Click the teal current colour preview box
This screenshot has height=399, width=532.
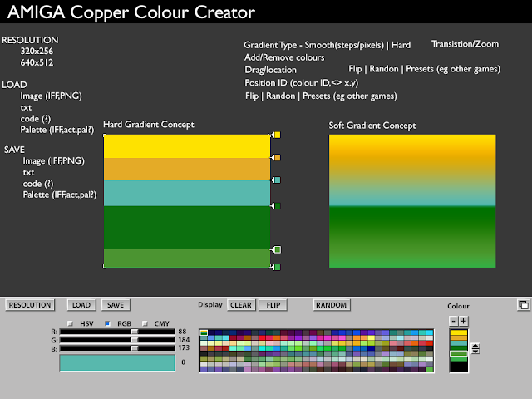pos(117,362)
